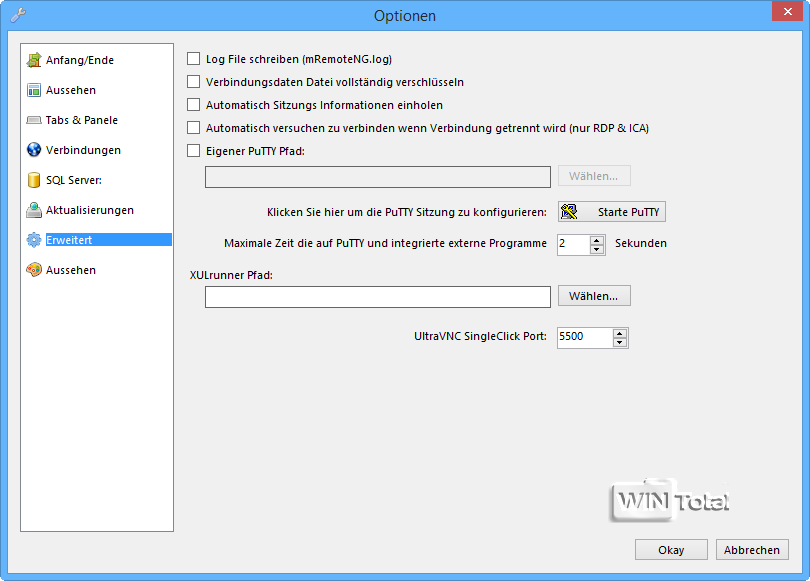Click the 'Maximale Zeit die auf PuTTY' label
Image resolution: width=810 pixels, height=581 pixels.
pyautogui.click(x=385, y=243)
